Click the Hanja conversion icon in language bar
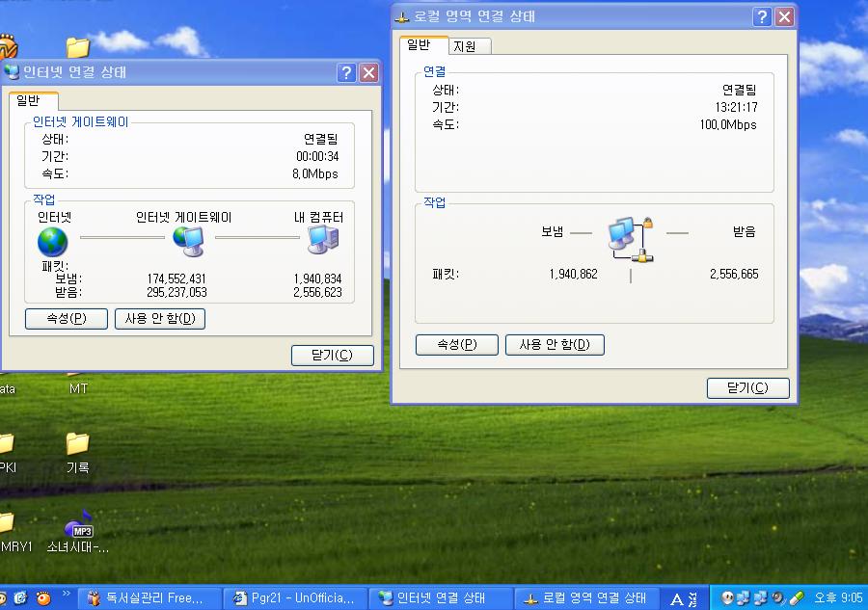The image size is (868, 610). (692, 599)
